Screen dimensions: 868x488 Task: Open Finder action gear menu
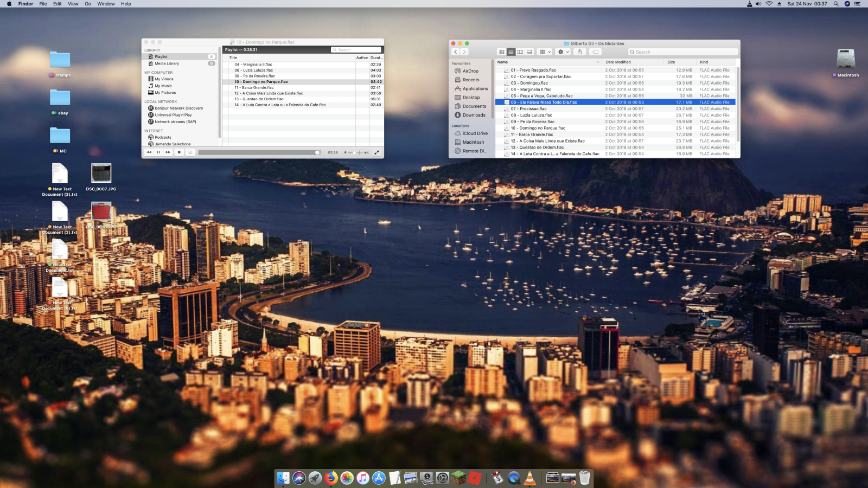coord(563,52)
